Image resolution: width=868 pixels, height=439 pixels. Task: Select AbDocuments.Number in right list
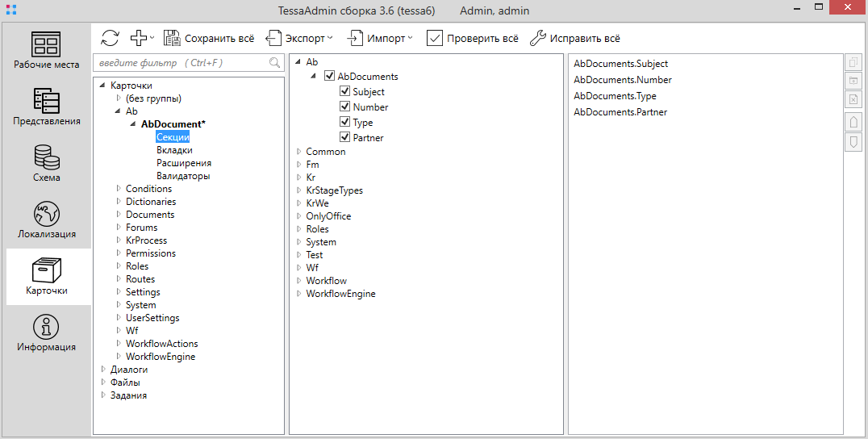point(622,80)
